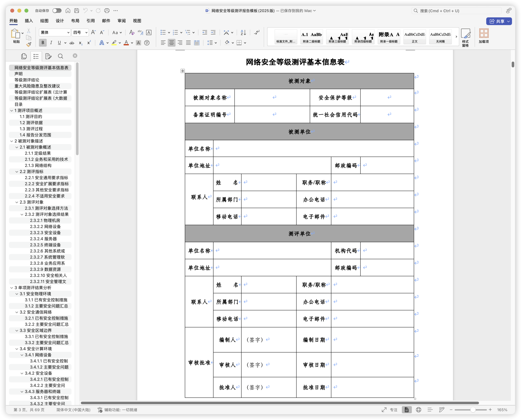
Task: Click the 专注 focus mode button
Action: click(x=389, y=410)
